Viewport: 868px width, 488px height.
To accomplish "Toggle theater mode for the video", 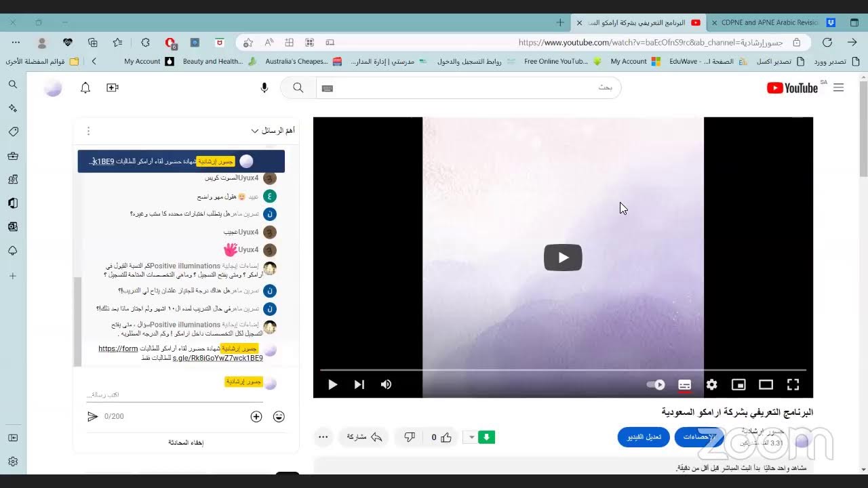I will pyautogui.click(x=766, y=384).
